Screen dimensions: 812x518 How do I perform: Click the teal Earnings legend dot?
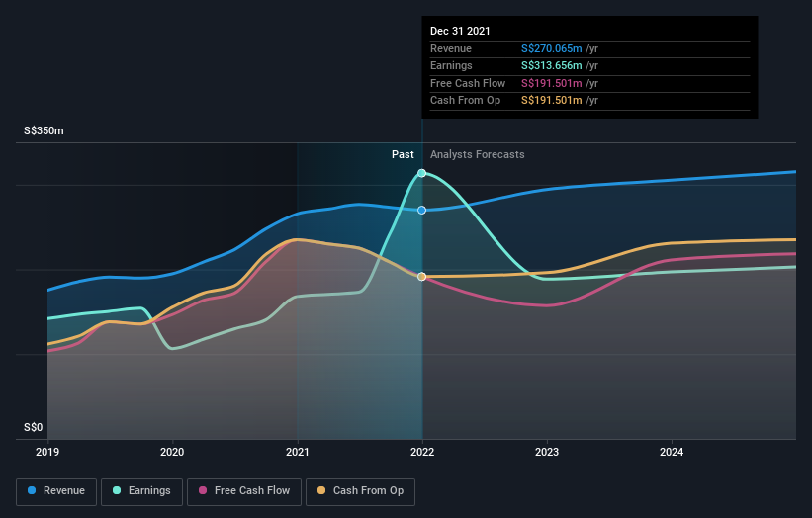tap(117, 490)
